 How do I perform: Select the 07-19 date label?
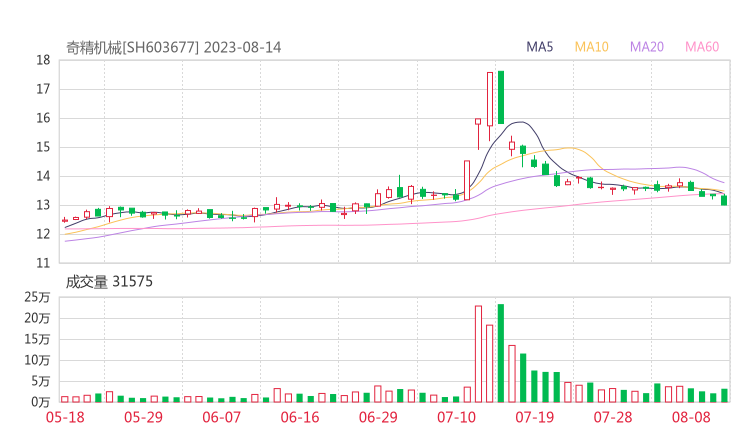pos(534,417)
